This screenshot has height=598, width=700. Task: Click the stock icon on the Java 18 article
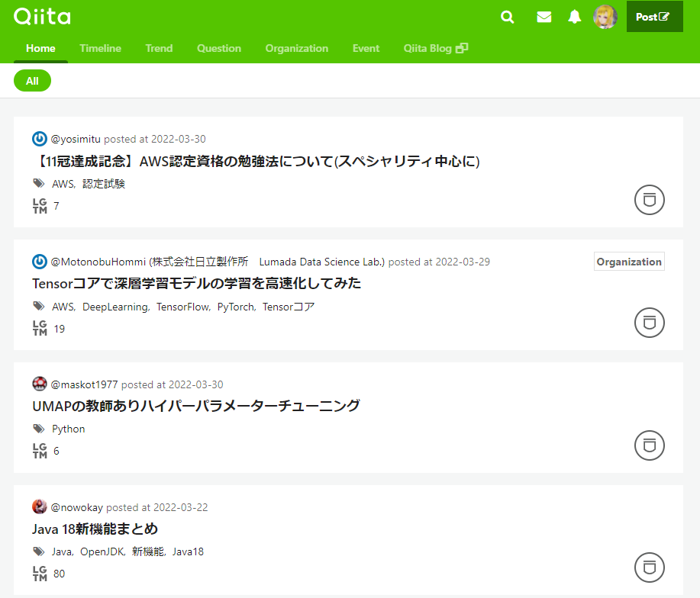649,567
